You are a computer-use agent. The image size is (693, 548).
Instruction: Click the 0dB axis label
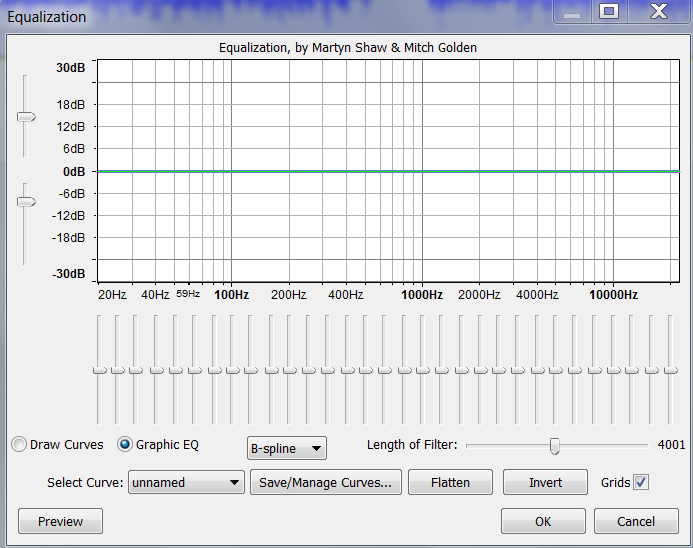pyautogui.click(x=74, y=171)
